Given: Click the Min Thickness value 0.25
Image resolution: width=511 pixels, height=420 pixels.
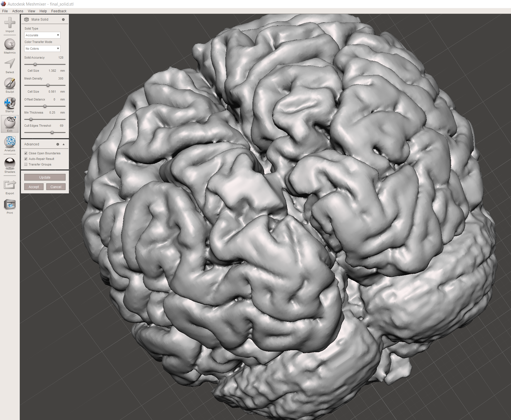Looking at the screenshot, I should (52, 112).
